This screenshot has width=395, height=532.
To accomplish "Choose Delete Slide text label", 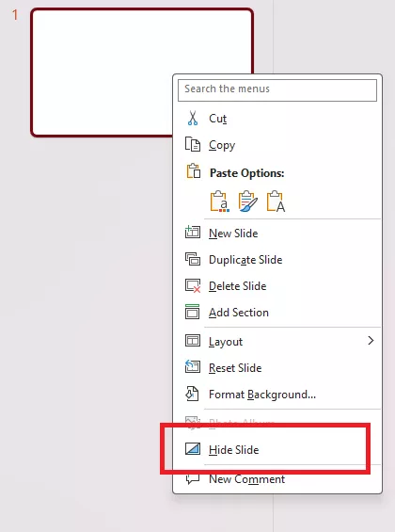I will pyautogui.click(x=238, y=286).
